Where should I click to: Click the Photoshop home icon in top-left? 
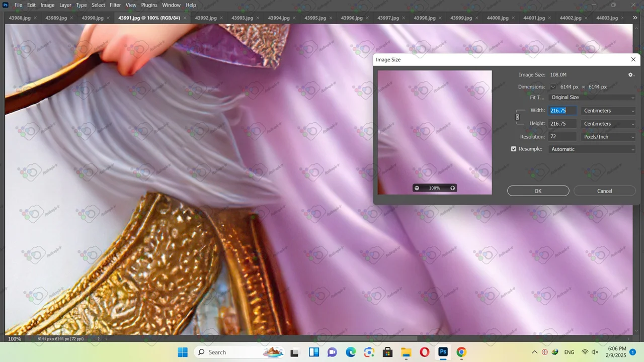6,5
